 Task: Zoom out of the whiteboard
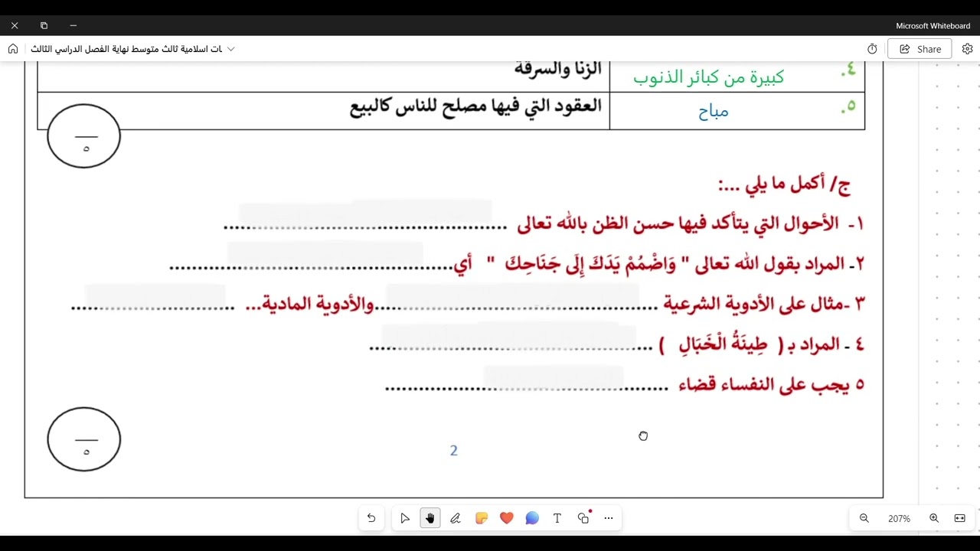click(x=864, y=518)
